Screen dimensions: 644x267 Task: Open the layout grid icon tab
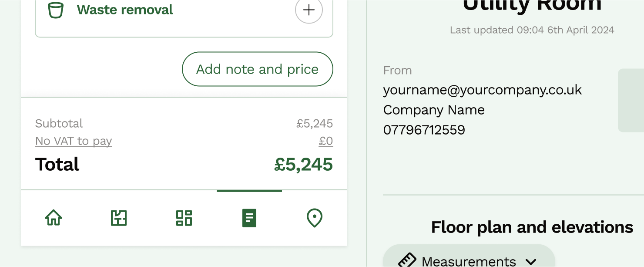click(x=184, y=217)
